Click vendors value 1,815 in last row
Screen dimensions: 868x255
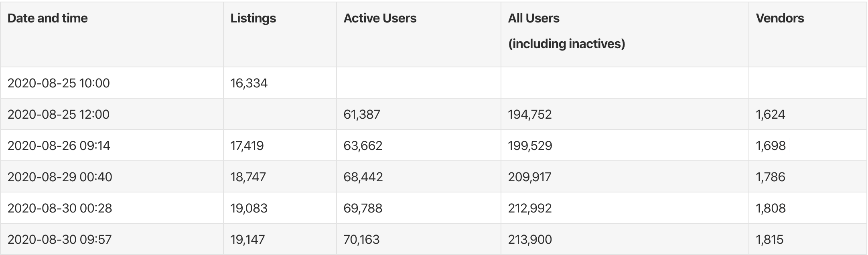[x=769, y=239]
